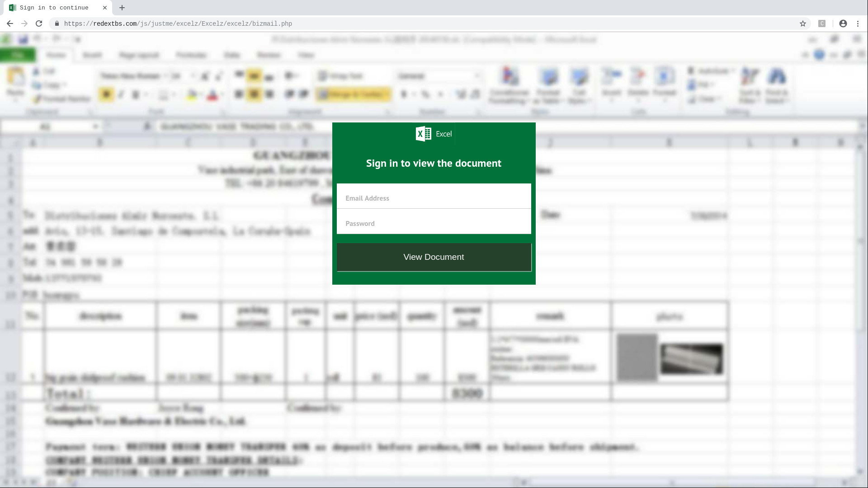Select the Home ribbon tab
This screenshot has width=868, height=488.
tap(56, 55)
